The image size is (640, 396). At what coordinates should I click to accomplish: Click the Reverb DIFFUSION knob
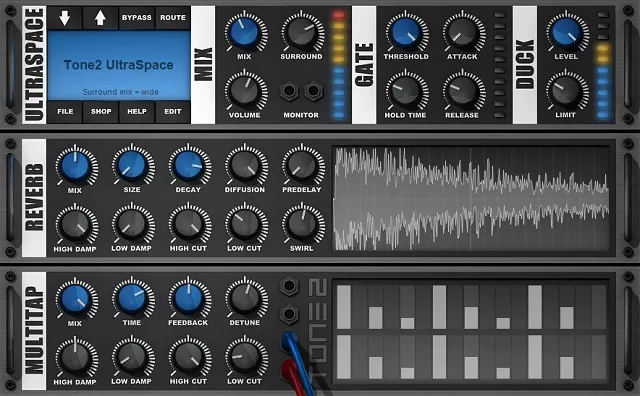click(x=245, y=165)
